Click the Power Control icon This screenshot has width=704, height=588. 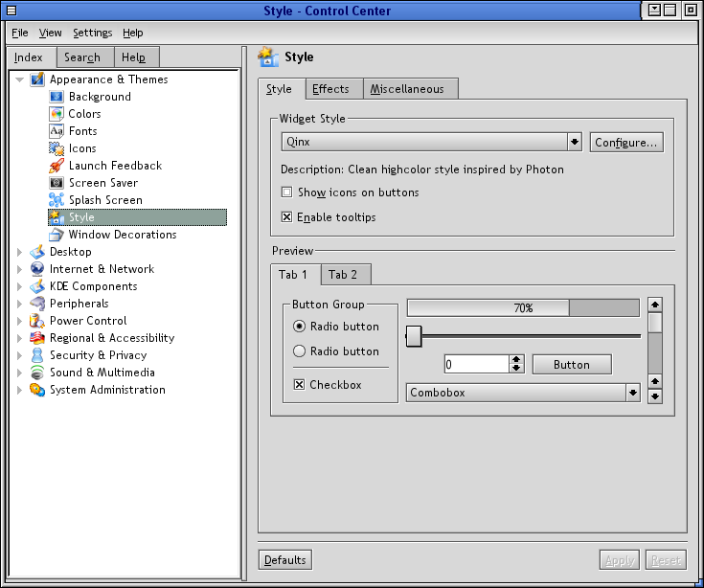click(x=37, y=321)
